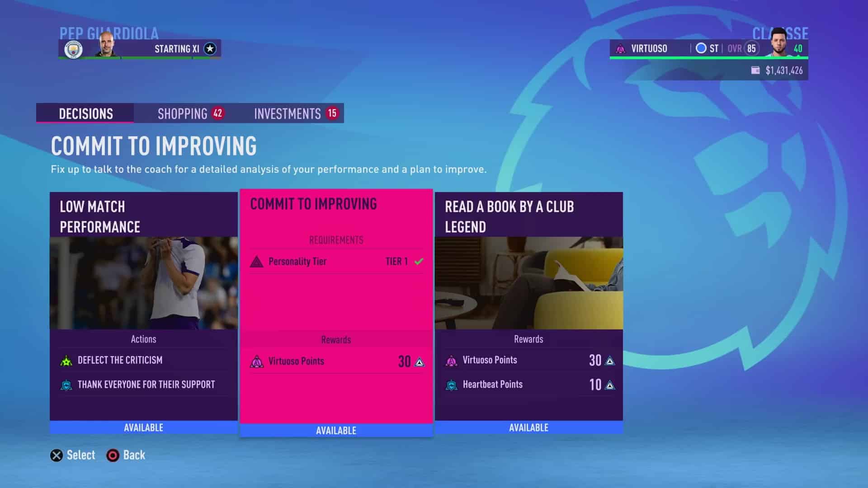The width and height of the screenshot is (868, 488).
Task: Click the Virtuoso personality tier icon
Action: (x=257, y=262)
